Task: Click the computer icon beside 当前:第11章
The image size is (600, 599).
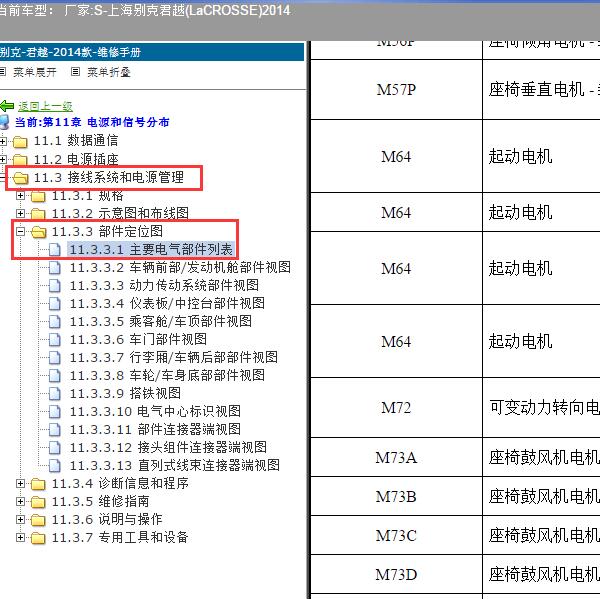Action: 4,122
